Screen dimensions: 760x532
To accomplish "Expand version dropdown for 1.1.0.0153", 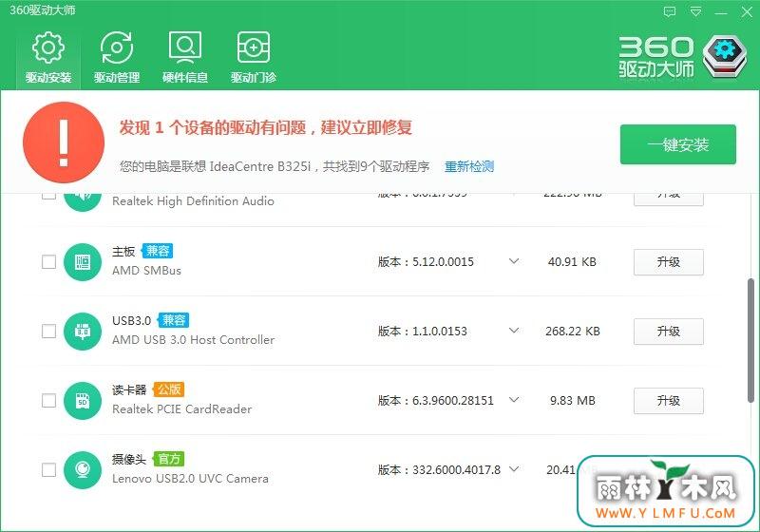I will pyautogui.click(x=514, y=331).
